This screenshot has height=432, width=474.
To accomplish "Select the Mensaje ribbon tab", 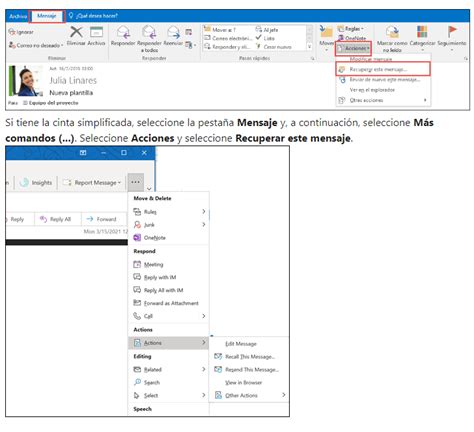I will pyautogui.click(x=47, y=16).
